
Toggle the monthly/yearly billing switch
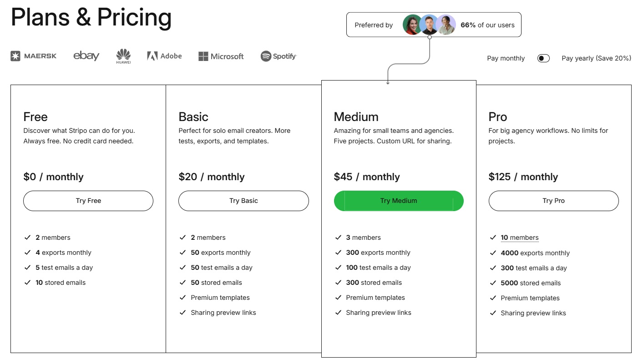coord(543,58)
